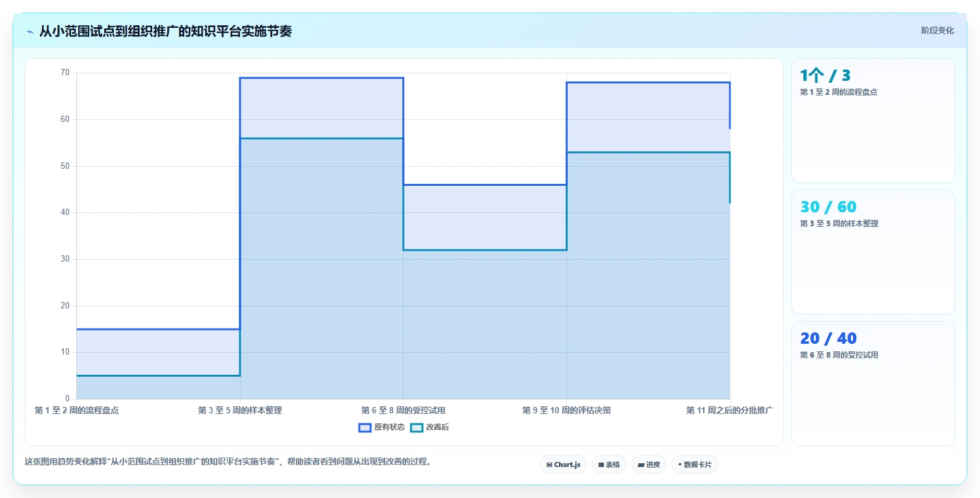Image resolution: width=980 pixels, height=498 pixels.
Task: Click the 改善后 legend label
Action: click(x=438, y=428)
